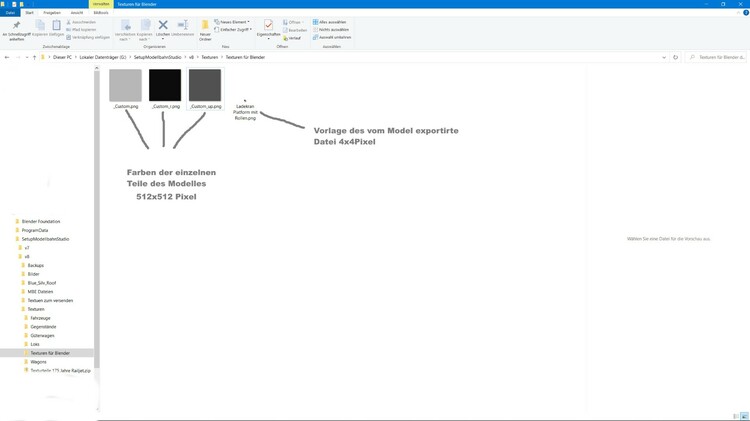Open Eigenschaften properties icon
This screenshot has height=421, width=750.
(268, 27)
